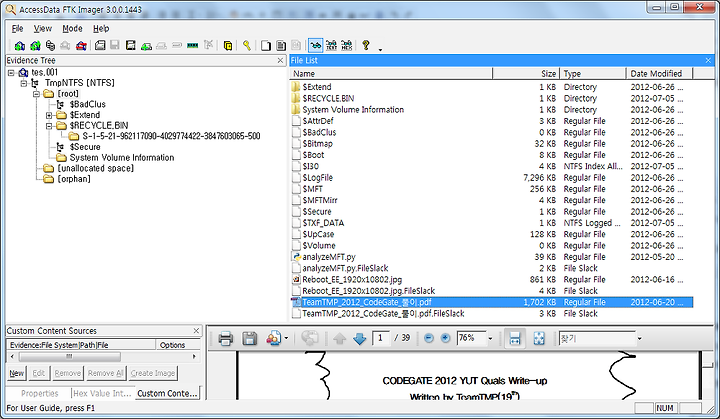This screenshot has width=720, height=419.
Task: Open the Help menu
Action: point(101,28)
